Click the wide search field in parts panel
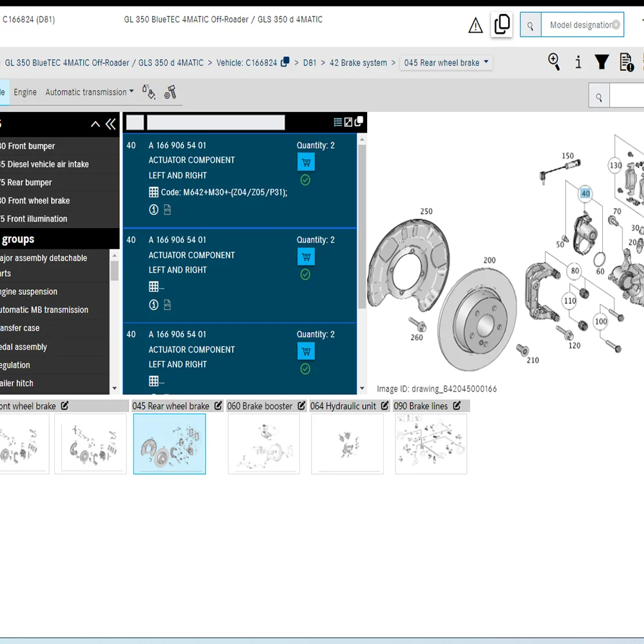The height and width of the screenshot is (644, 644). 216,122
